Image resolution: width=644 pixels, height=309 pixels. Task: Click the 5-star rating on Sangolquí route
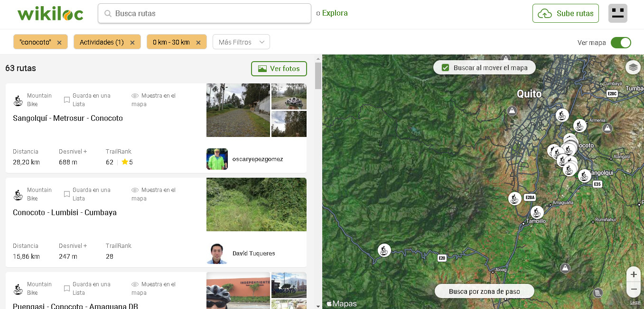(x=127, y=162)
